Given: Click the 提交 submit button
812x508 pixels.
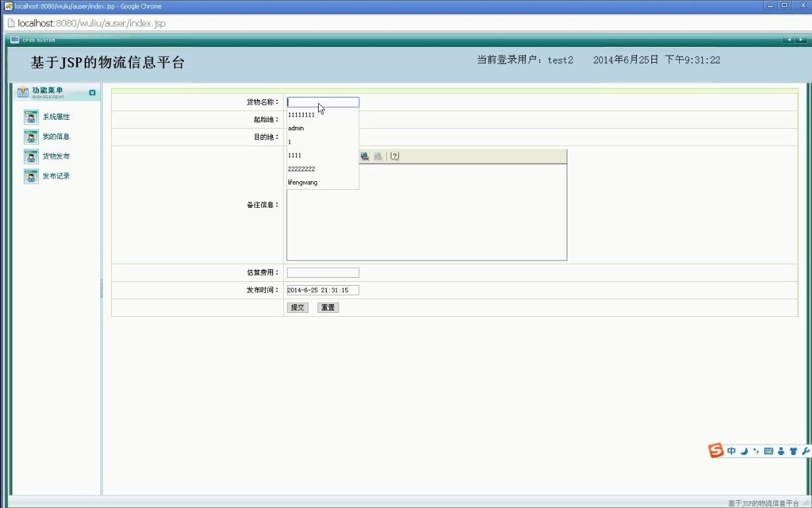Looking at the screenshot, I should (x=298, y=307).
